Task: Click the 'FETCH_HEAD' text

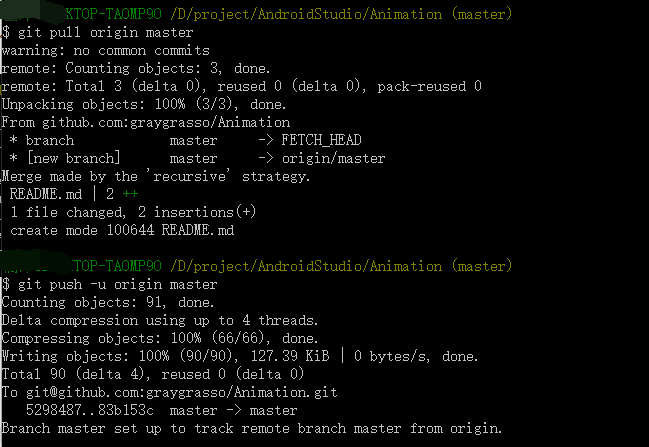Action: pos(321,140)
